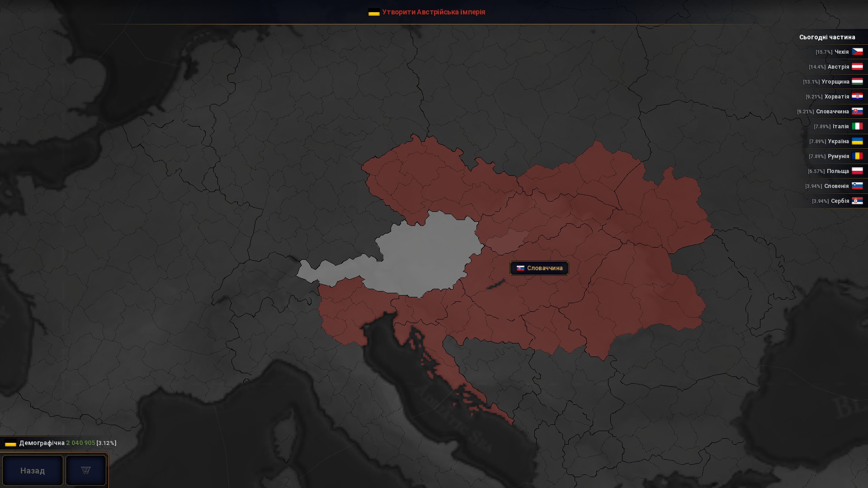Click the Hungary flag icon
This screenshot has width=868, height=488.
point(857,81)
